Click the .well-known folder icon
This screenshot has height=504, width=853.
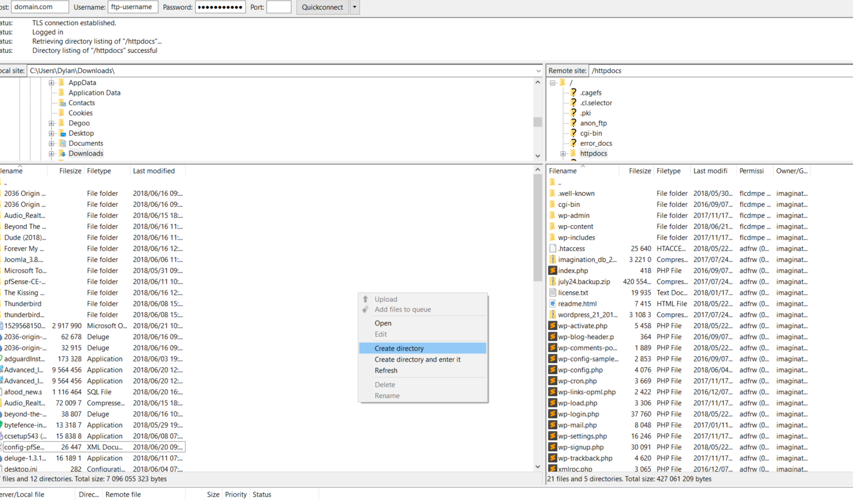click(x=553, y=194)
